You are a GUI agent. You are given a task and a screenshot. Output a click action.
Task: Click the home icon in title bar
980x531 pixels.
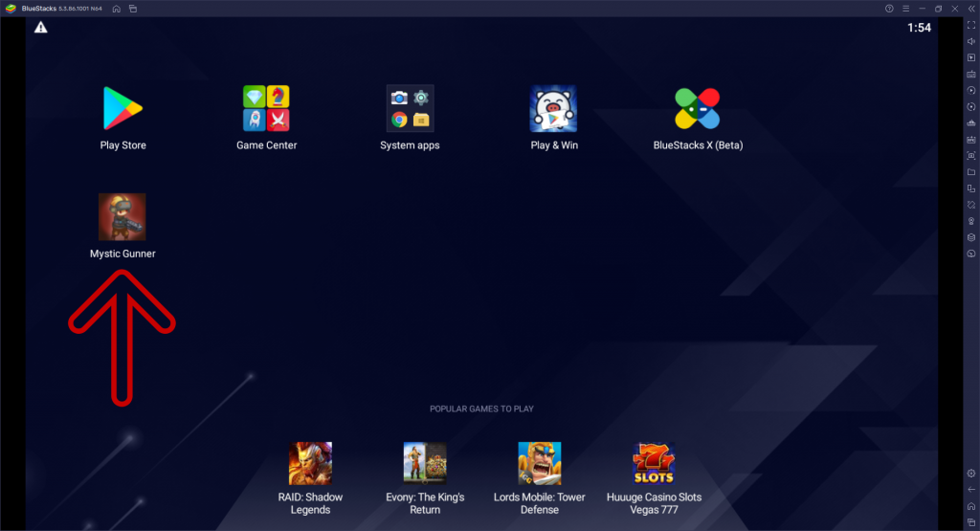116,9
